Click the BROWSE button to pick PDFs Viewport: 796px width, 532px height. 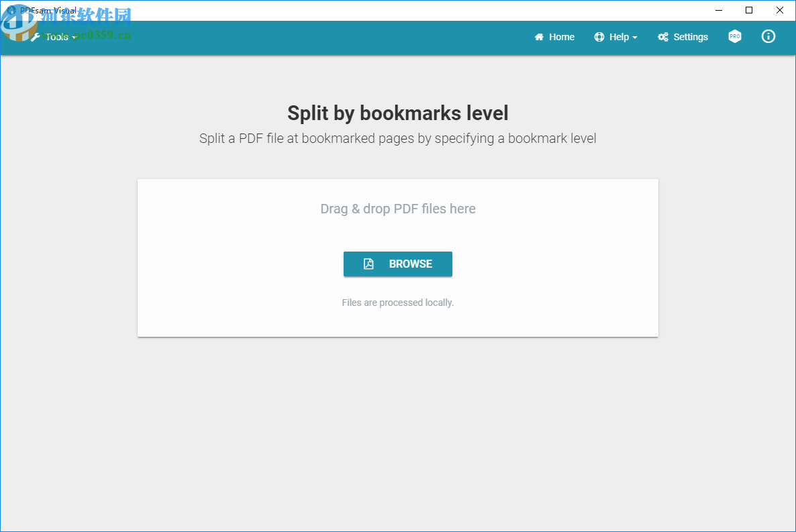click(397, 264)
